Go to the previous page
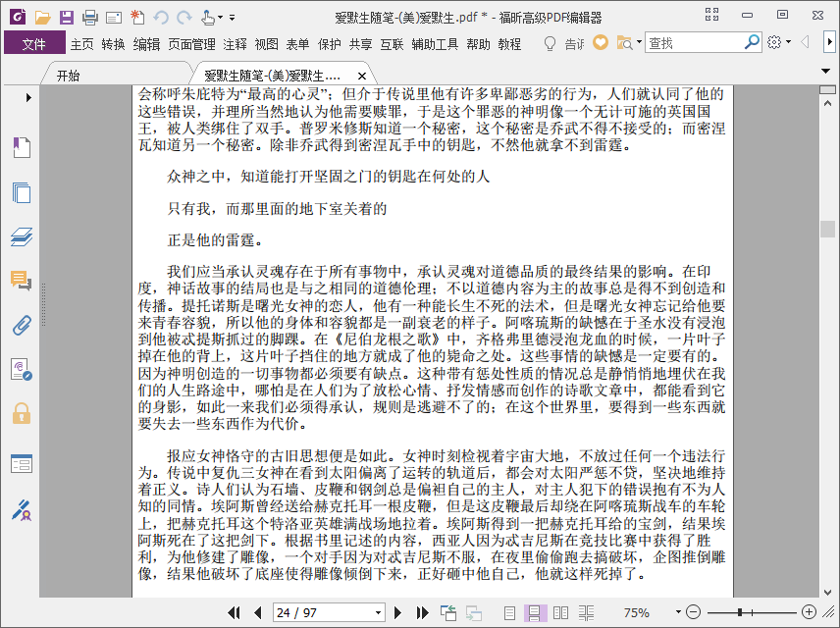The height and width of the screenshot is (628, 840). [x=258, y=612]
